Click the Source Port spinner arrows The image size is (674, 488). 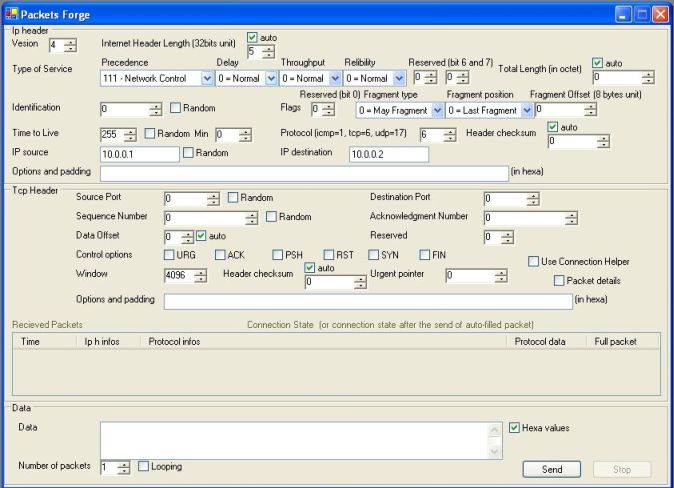coord(213,199)
